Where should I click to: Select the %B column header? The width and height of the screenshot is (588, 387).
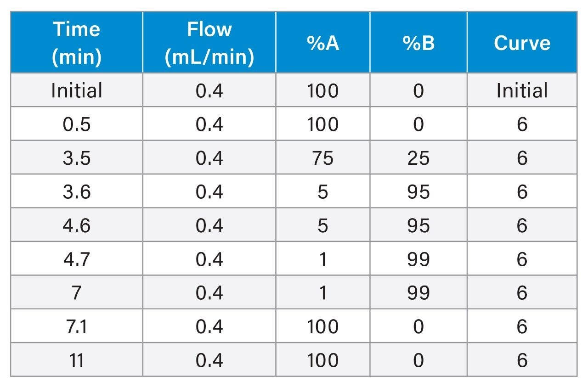[x=418, y=43]
